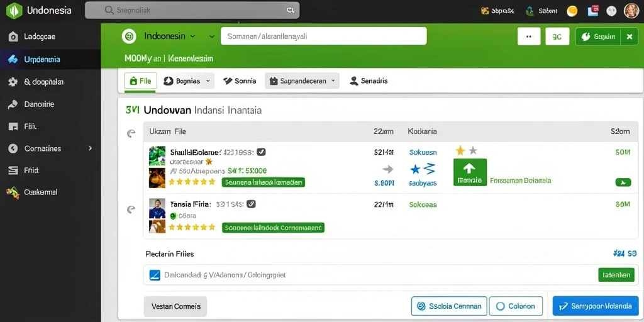Click the green up-arrow Irancie tile
This screenshot has height=322, width=644.
click(470, 172)
